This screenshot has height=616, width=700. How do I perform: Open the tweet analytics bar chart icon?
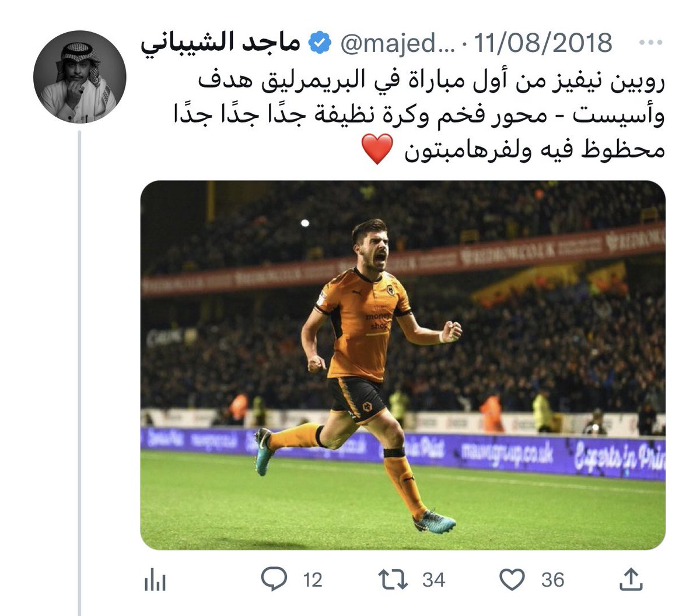155,580
